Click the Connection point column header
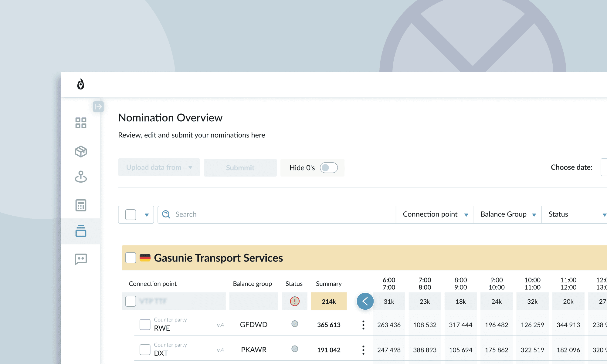The height and width of the screenshot is (364, 607). 153,284
